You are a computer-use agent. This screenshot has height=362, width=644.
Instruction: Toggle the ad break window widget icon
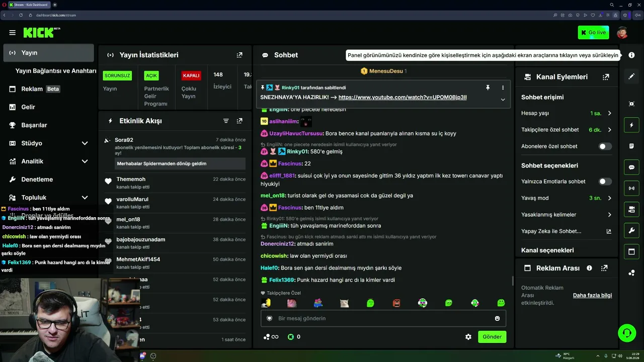point(631,252)
